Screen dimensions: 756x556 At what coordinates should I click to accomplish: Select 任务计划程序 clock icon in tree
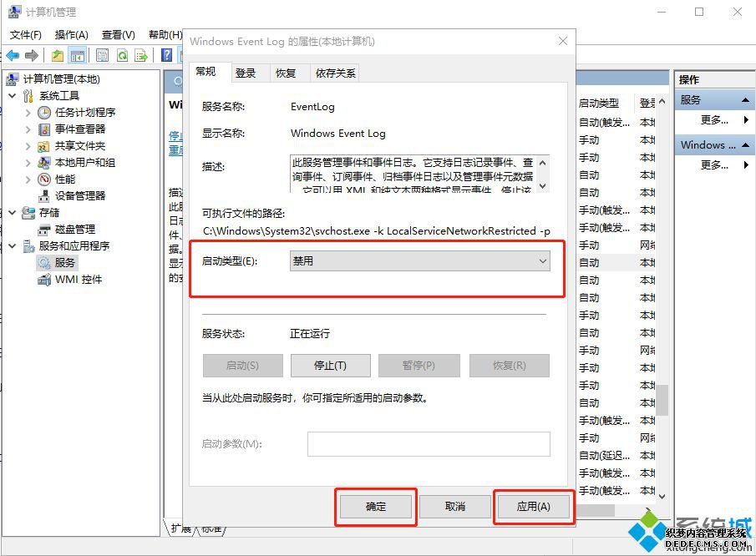click(x=44, y=112)
